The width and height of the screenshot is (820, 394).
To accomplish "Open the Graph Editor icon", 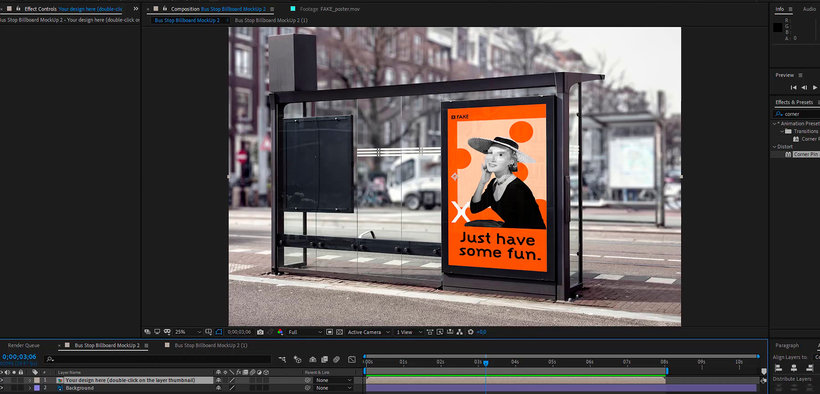I will 352,359.
